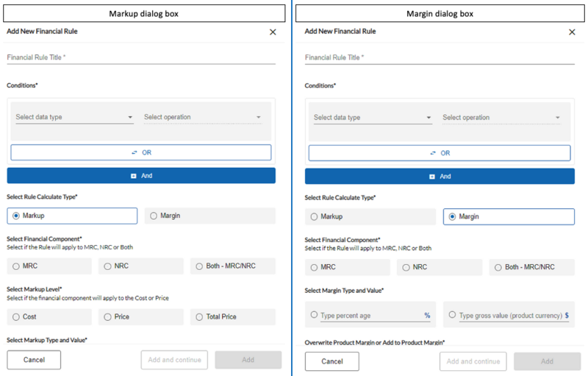Viewport: 588px width, 376px height.
Task: Open Select operation dropdown in Margin dialog
Action: click(501, 118)
